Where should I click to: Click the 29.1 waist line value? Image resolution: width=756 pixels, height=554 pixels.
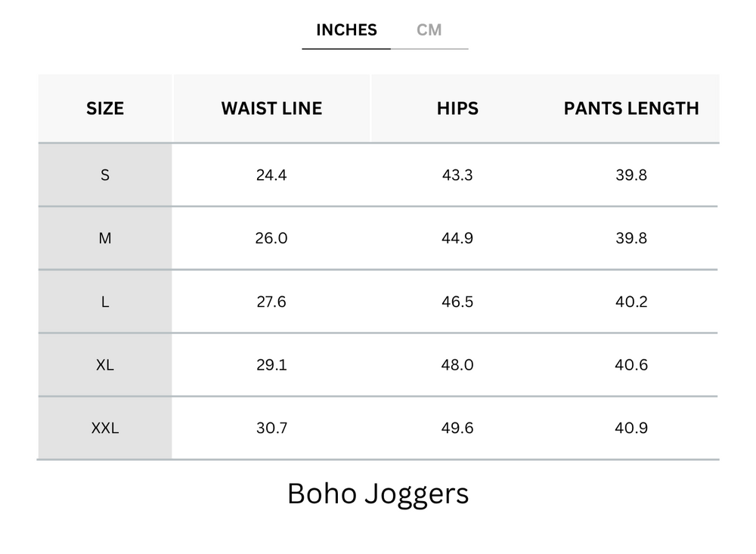click(271, 365)
